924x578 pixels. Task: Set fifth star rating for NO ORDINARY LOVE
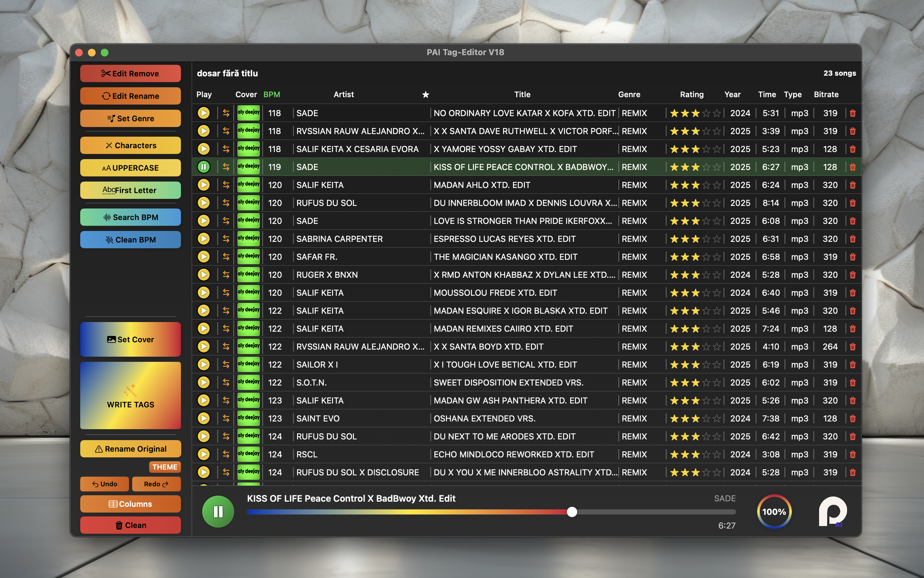click(717, 113)
